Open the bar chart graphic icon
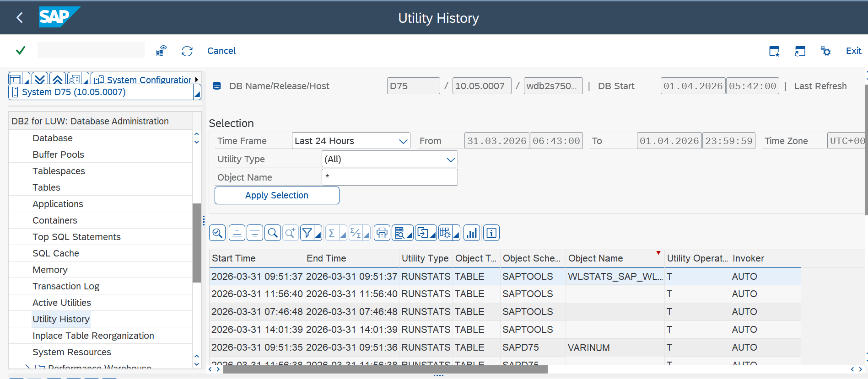Screen dimensions: 868x379 coord(471,233)
